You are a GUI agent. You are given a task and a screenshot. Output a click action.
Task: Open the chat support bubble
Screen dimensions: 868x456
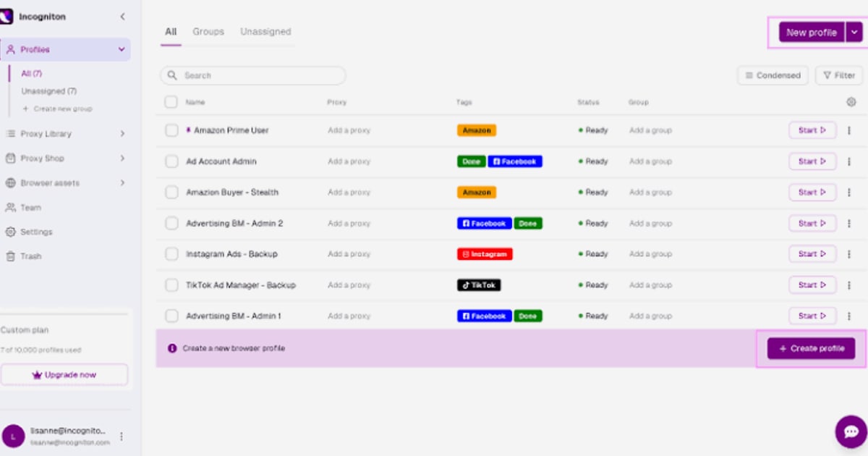(851, 431)
